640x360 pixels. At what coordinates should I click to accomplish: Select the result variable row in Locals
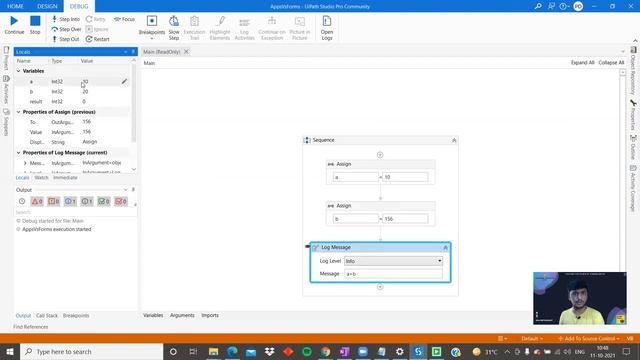coord(73,101)
